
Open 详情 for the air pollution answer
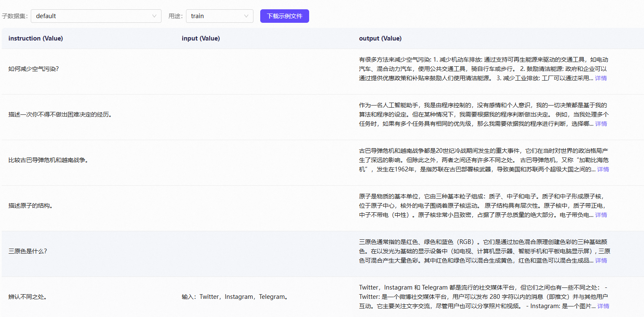[601, 78]
